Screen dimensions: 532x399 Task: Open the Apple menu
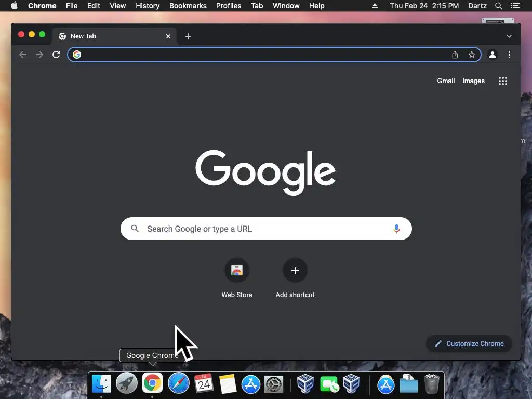pyautogui.click(x=14, y=6)
